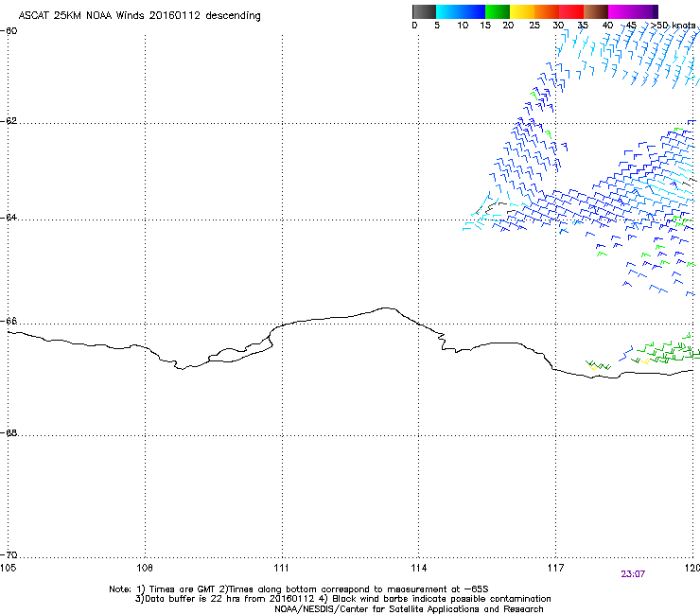
Task: Click the orange 25-30 knots legend segment
Action: point(547,11)
